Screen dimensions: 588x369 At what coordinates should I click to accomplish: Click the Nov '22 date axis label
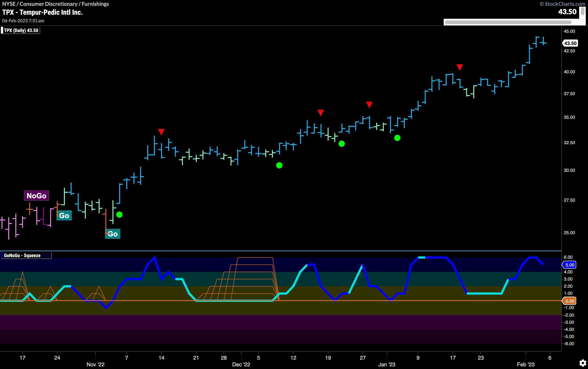click(x=96, y=364)
